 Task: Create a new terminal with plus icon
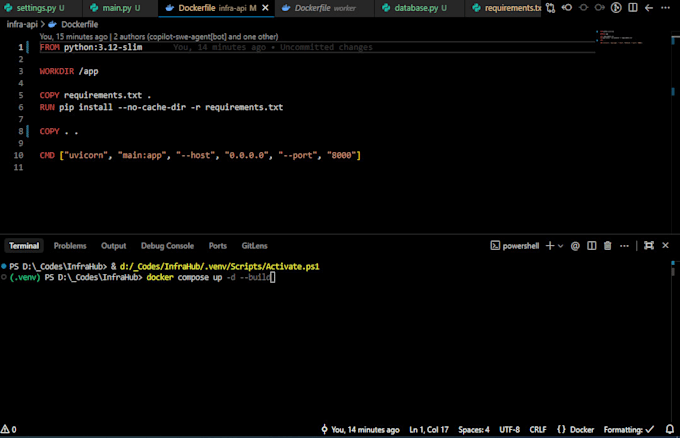550,246
